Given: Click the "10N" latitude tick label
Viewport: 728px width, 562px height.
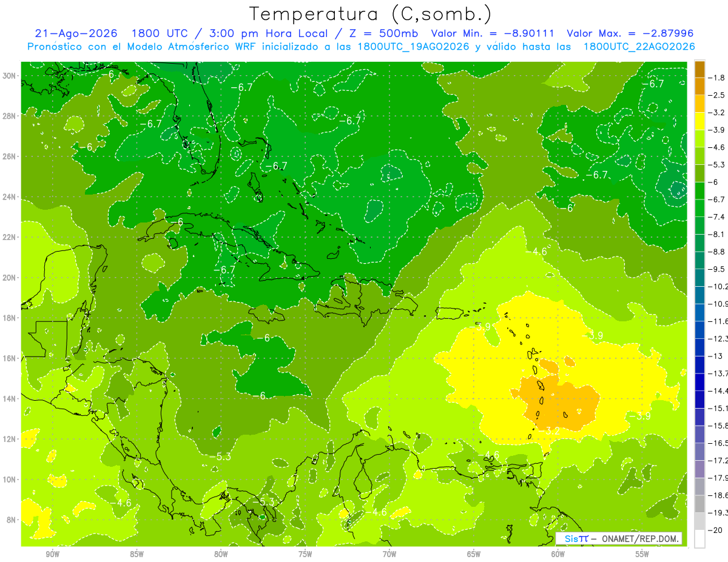Looking at the screenshot, I should 10,479.
